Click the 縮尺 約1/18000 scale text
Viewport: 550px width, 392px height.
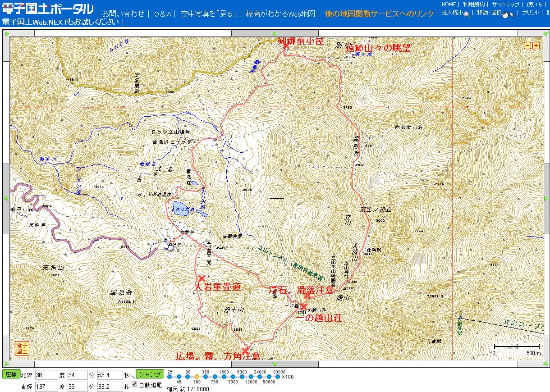click(188, 389)
